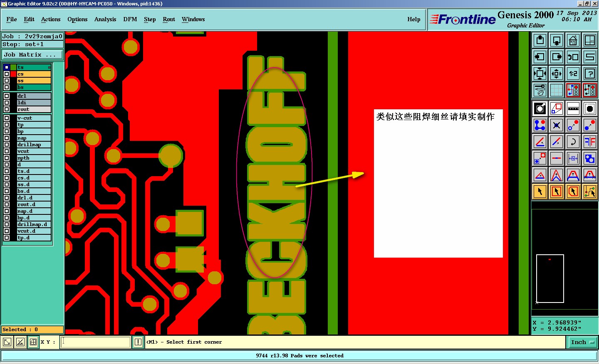
Task: Click the black X delete feature icon
Action: point(557,125)
